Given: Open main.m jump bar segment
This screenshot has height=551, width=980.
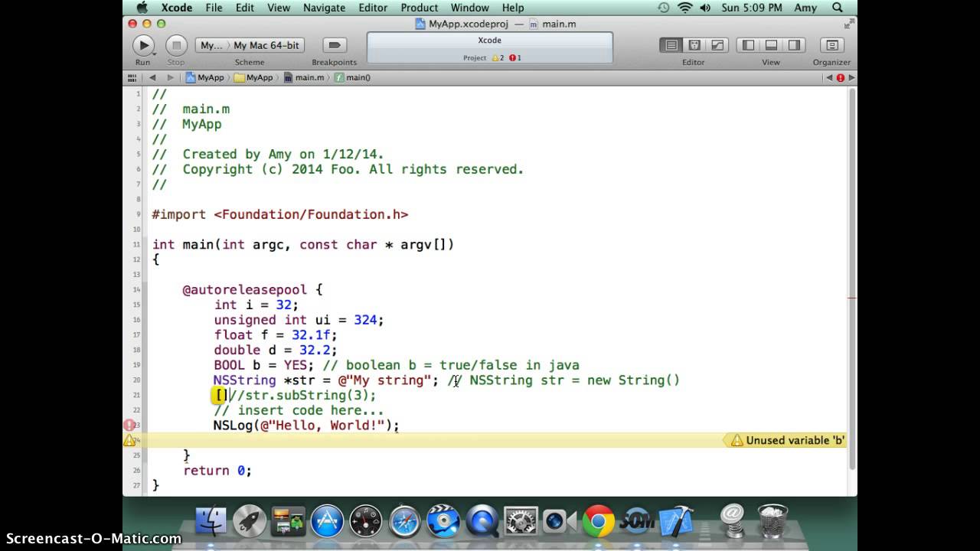Looking at the screenshot, I should 304,77.
